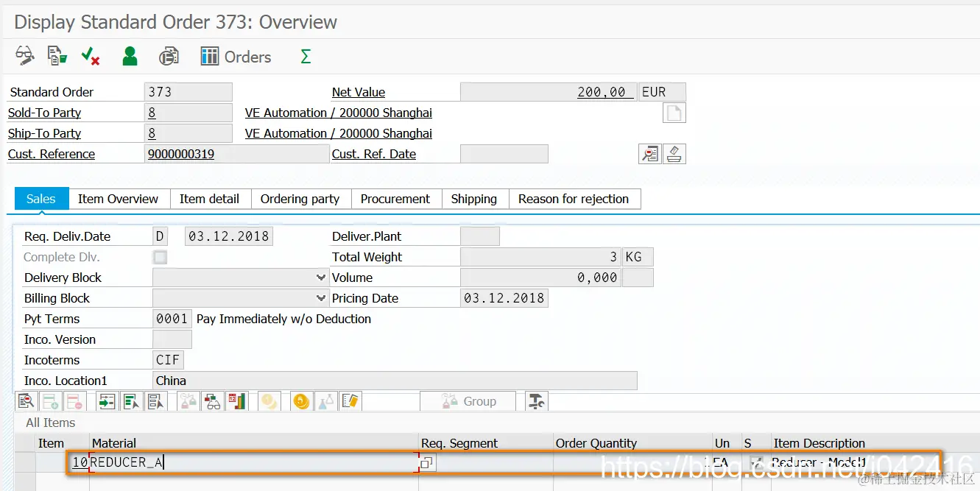Image resolution: width=980 pixels, height=491 pixels.
Task: Click the green arrow item position icon
Action: [107, 401]
